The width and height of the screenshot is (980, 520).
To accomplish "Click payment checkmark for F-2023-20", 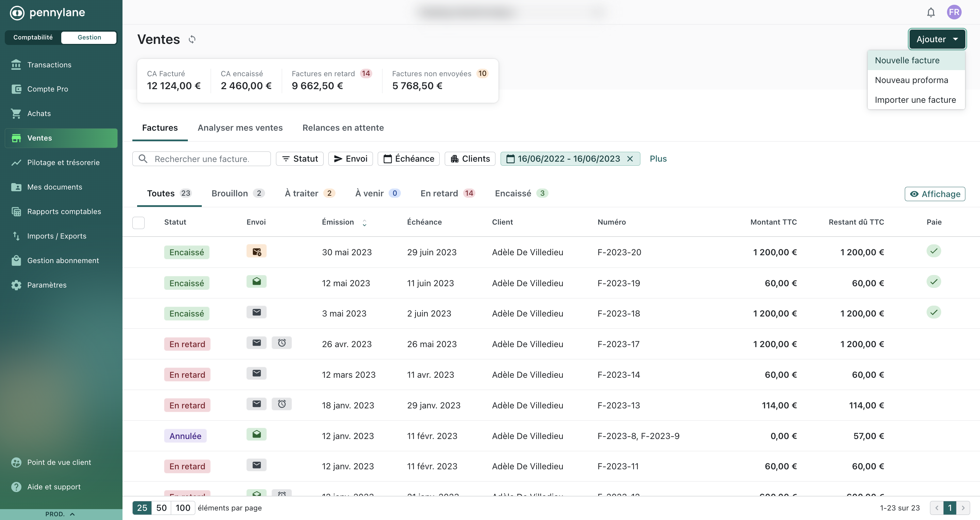I will (934, 251).
